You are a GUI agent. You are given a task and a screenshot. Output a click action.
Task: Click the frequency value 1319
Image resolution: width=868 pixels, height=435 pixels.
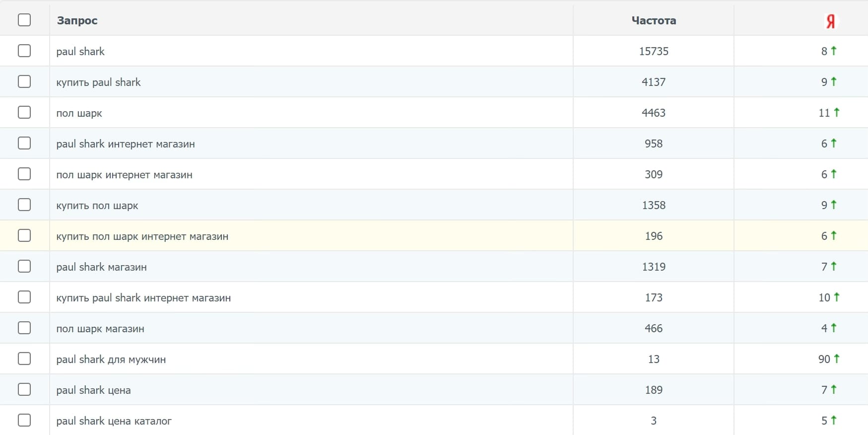654,267
